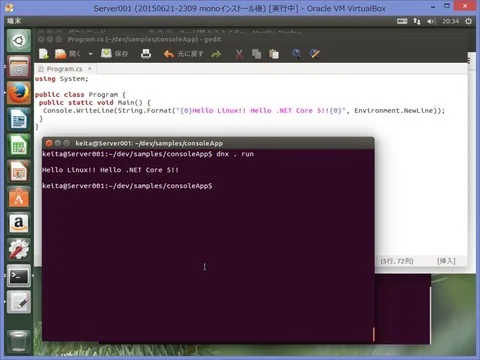Screen dimensions: 480x360
Task: Click the gedit window title bar
Action: (250, 39)
